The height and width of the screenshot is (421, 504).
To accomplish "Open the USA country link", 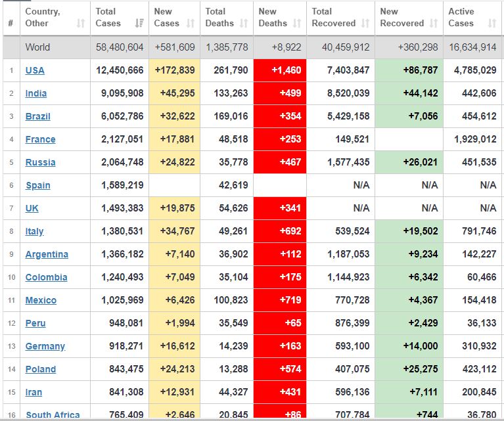I will [35, 70].
